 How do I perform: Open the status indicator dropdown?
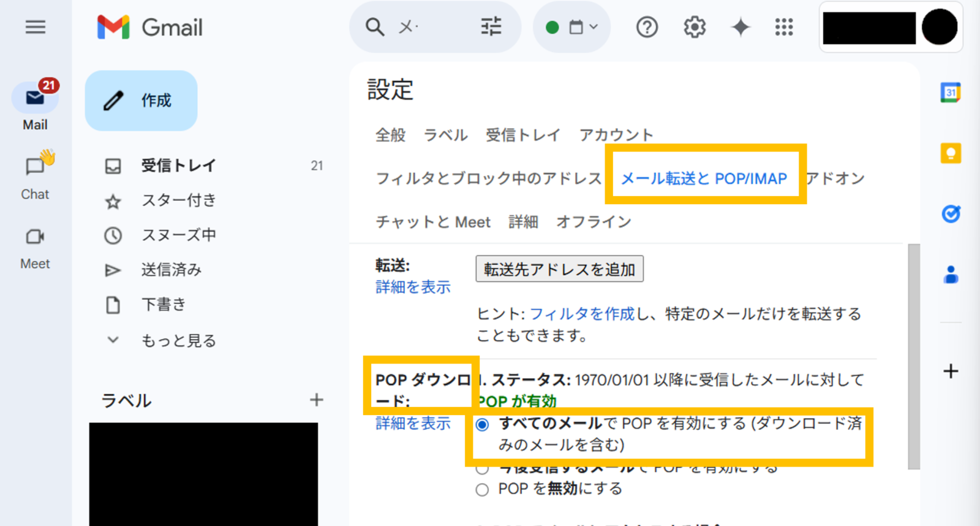pyautogui.click(x=571, y=27)
